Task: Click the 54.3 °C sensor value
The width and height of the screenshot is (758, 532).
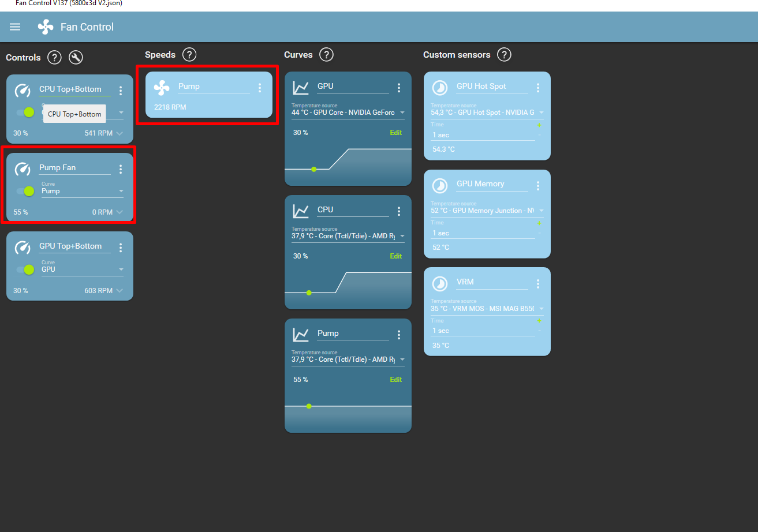Action: (x=443, y=149)
